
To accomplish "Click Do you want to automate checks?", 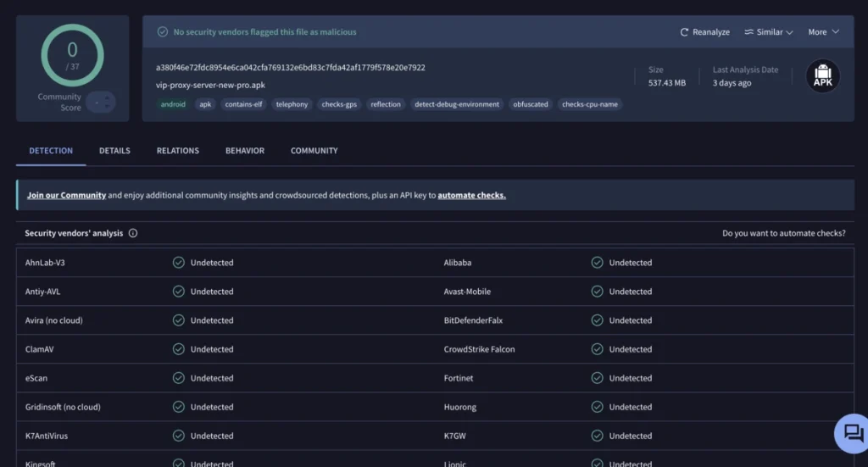I will [x=784, y=233].
